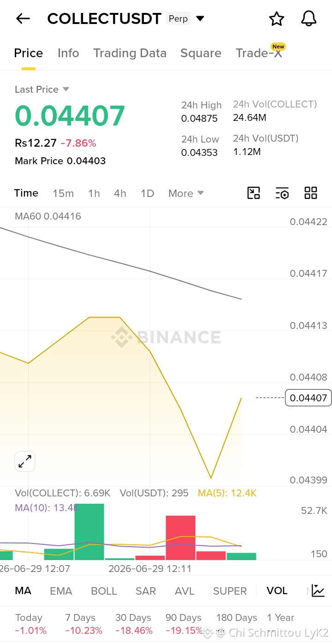Tap the back arrow icon
Viewport: 332px width, 644px height.
coord(23,18)
